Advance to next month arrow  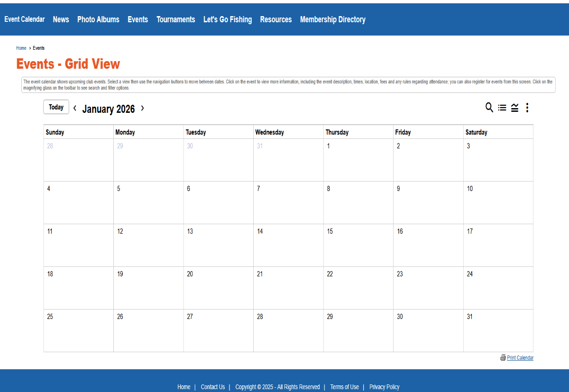pyautogui.click(x=142, y=108)
